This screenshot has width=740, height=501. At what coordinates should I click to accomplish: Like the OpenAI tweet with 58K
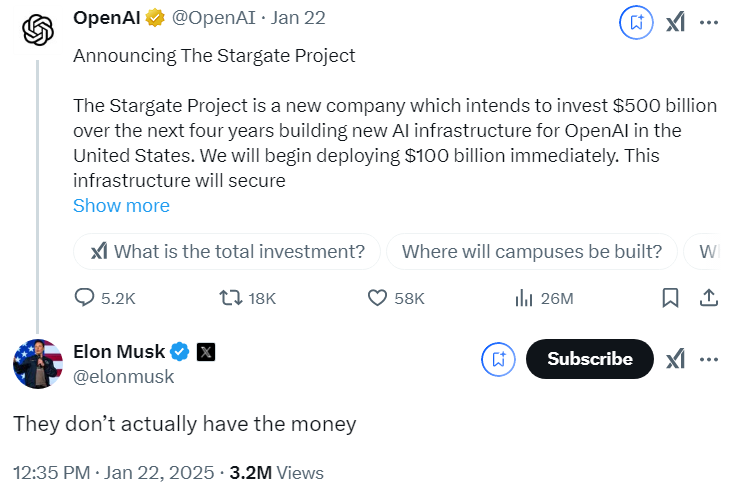pyautogui.click(x=378, y=298)
